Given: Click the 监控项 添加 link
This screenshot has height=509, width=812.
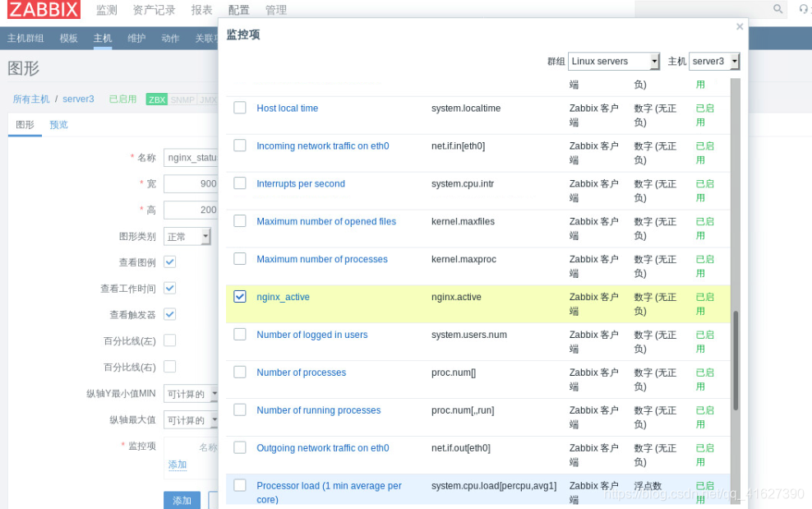Looking at the screenshot, I should click(177, 465).
